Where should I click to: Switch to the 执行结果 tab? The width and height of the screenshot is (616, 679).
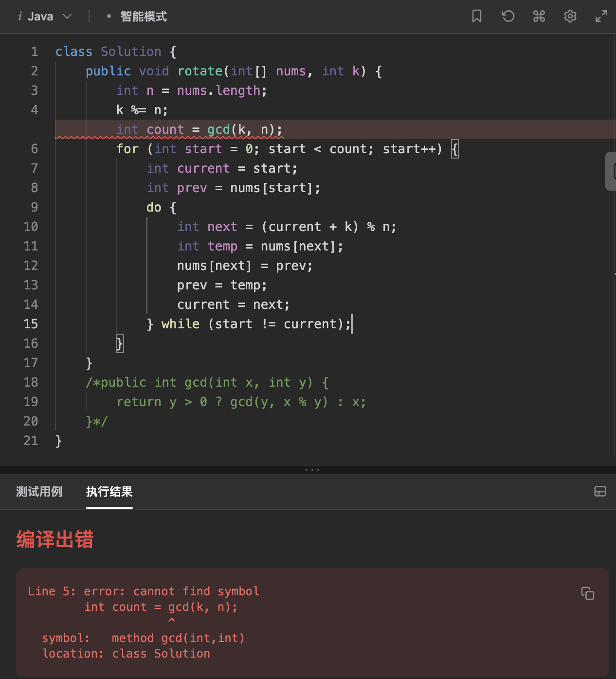point(109,492)
